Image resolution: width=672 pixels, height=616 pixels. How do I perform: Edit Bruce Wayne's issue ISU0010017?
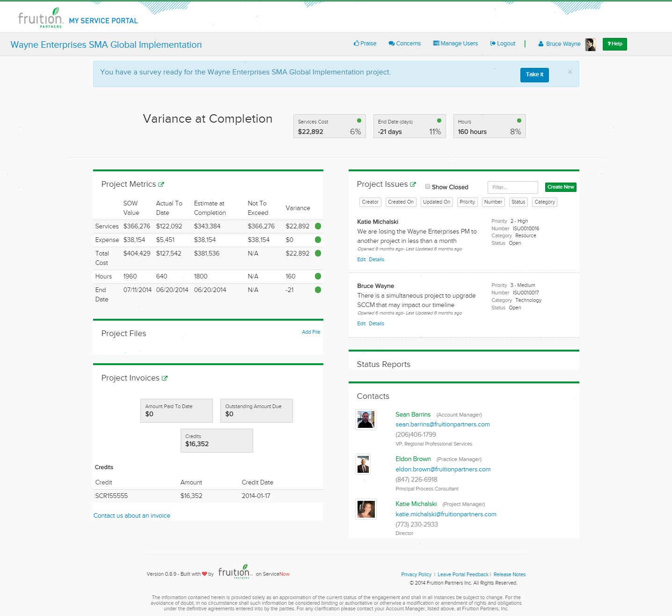361,323
